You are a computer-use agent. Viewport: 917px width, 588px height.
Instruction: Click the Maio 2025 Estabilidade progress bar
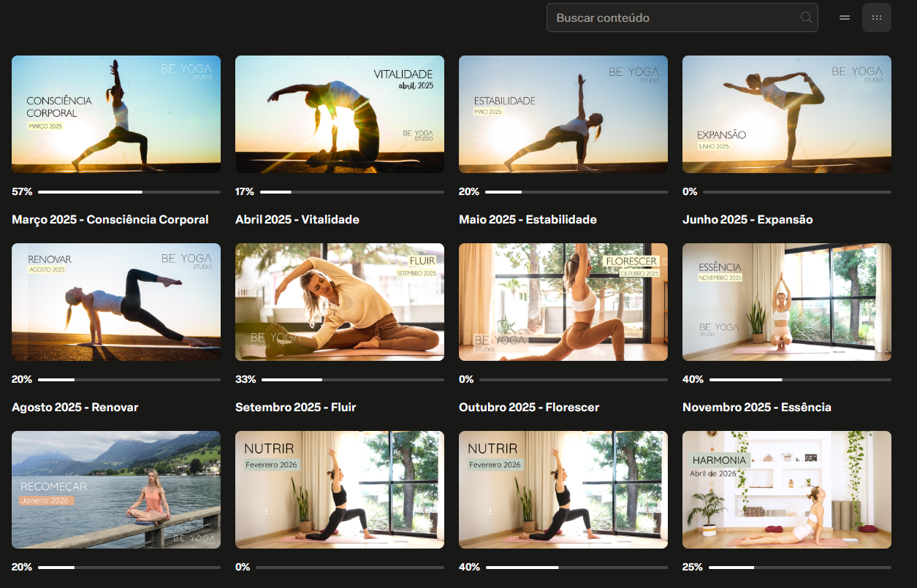click(x=577, y=192)
